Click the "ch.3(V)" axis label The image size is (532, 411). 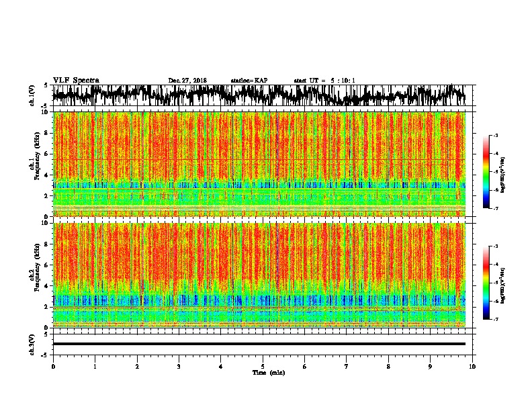[32, 345]
